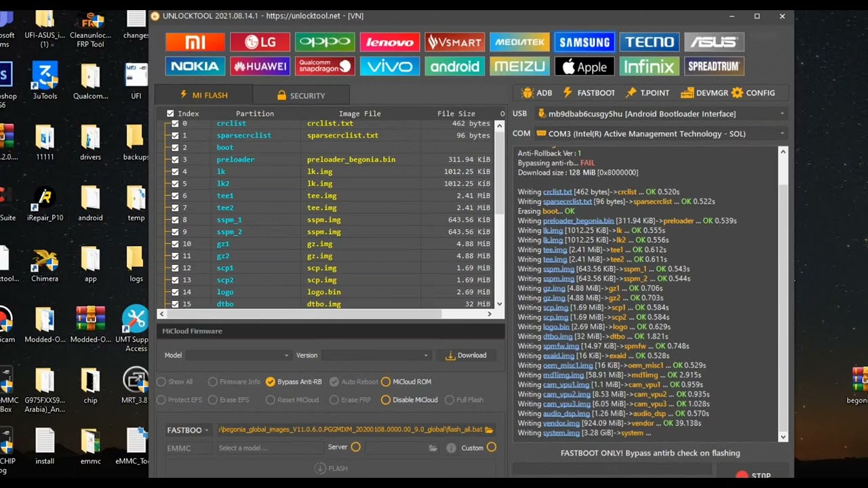Select the Tecno brand tile
The height and width of the screenshot is (488, 868).
pyautogui.click(x=650, y=42)
